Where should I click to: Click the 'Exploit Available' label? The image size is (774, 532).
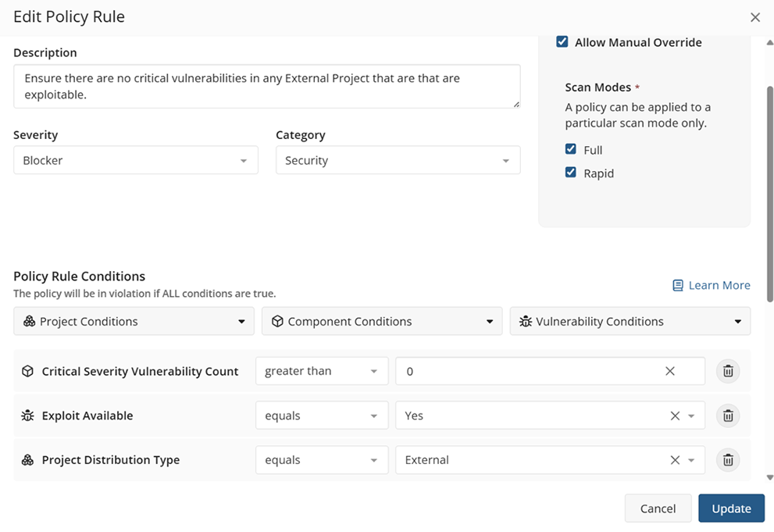click(x=87, y=416)
